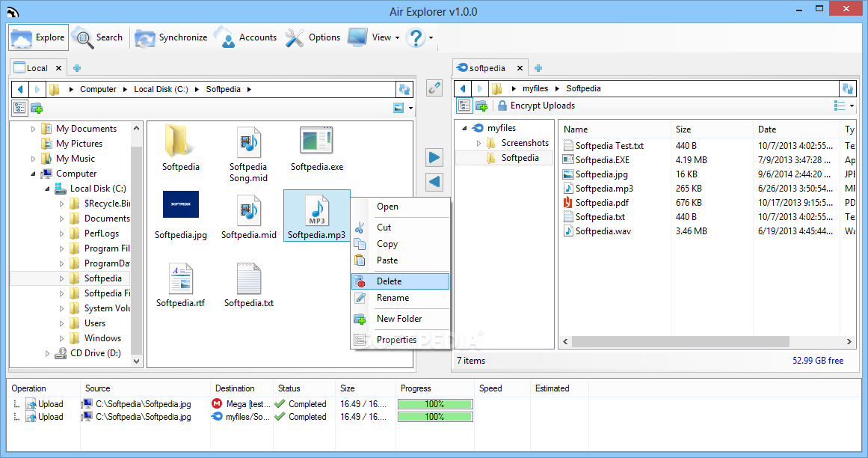Viewport: 868px width, 458px height.
Task: Add a new tab in left pane
Action: tap(77, 68)
